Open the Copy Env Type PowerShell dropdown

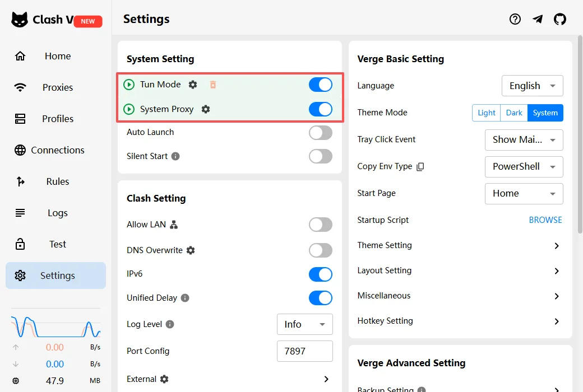click(524, 167)
